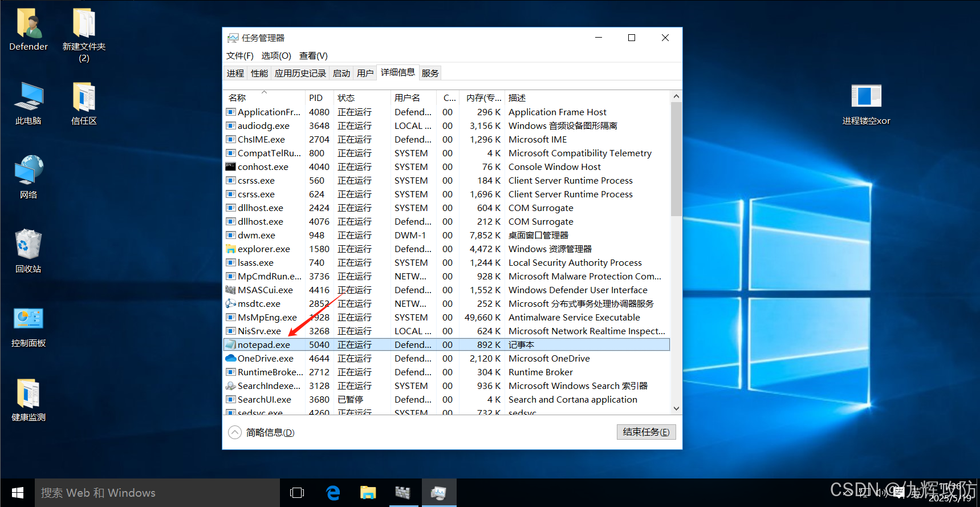Click the dwm.exe process icon
The width and height of the screenshot is (980, 507).
pos(230,235)
